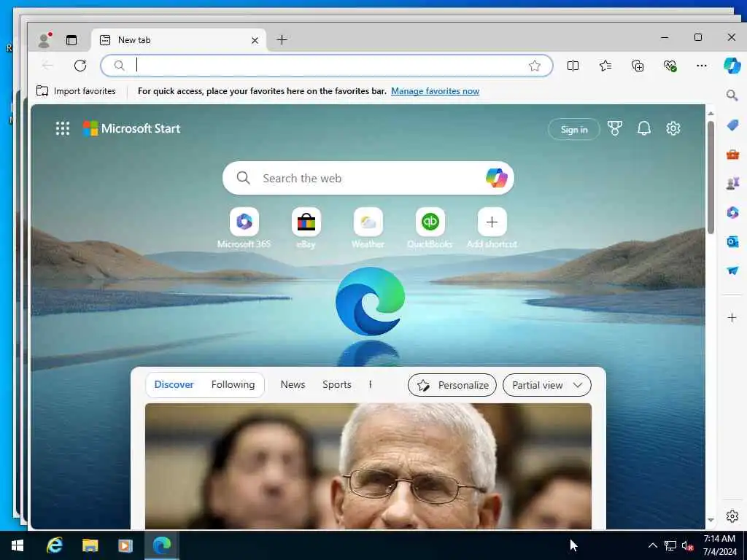Image resolution: width=747 pixels, height=560 pixels.
Task: Click the Search the web box
Action: (x=368, y=178)
